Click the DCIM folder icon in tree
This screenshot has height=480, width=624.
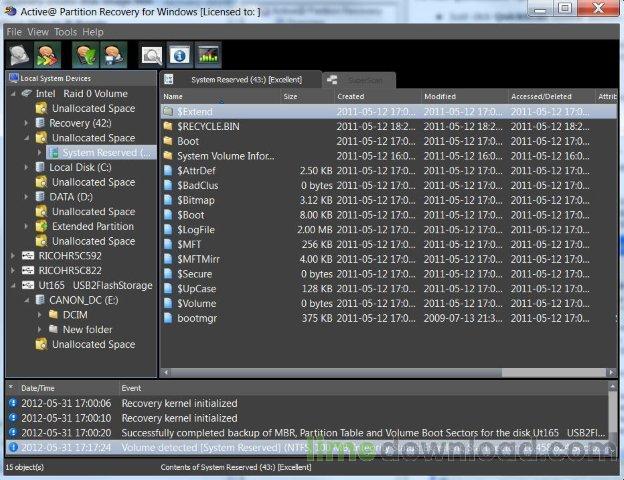click(x=54, y=315)
